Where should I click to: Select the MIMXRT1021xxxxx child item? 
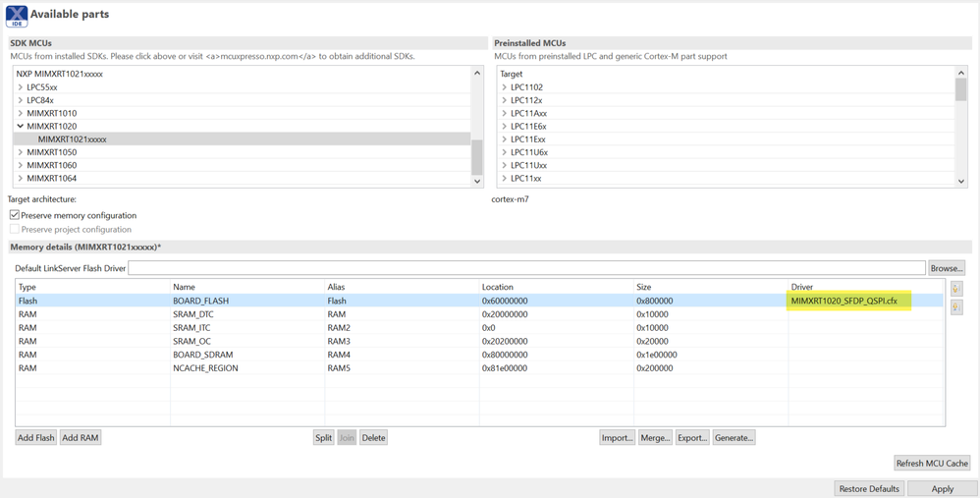pos(72,139)
